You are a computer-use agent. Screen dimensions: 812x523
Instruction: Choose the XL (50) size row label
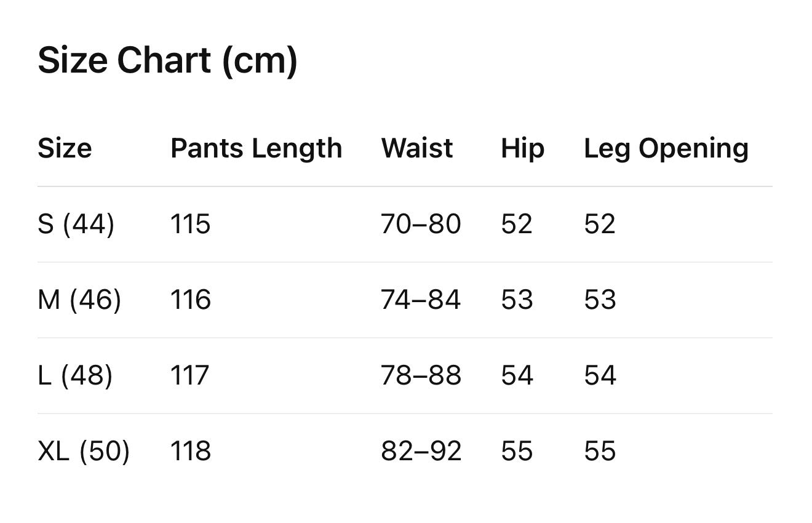[84, 451]
